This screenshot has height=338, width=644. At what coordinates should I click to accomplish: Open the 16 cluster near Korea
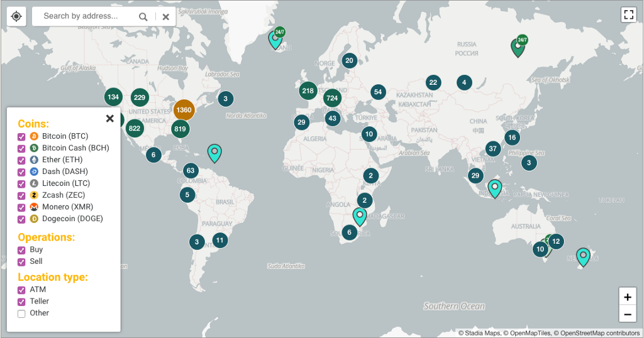point(512,138)
